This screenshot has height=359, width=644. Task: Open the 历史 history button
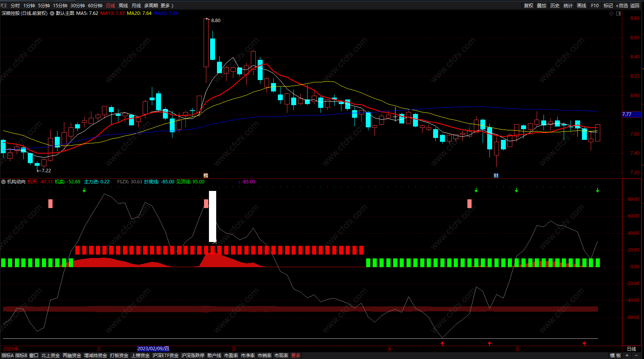pyautogui.click(x=555, y=5)
